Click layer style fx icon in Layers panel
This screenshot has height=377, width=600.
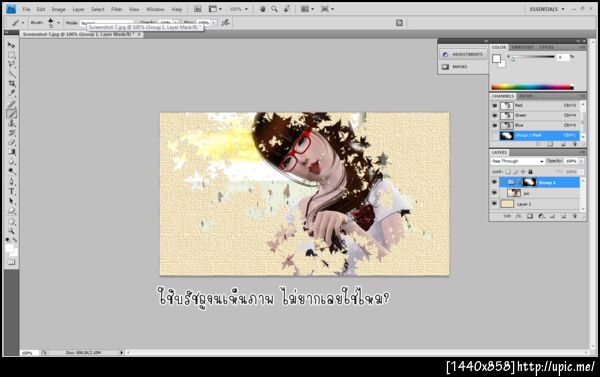518,216
